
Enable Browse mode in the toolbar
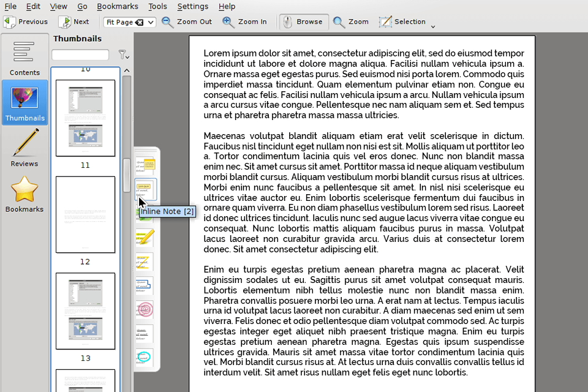pos(303,21)
